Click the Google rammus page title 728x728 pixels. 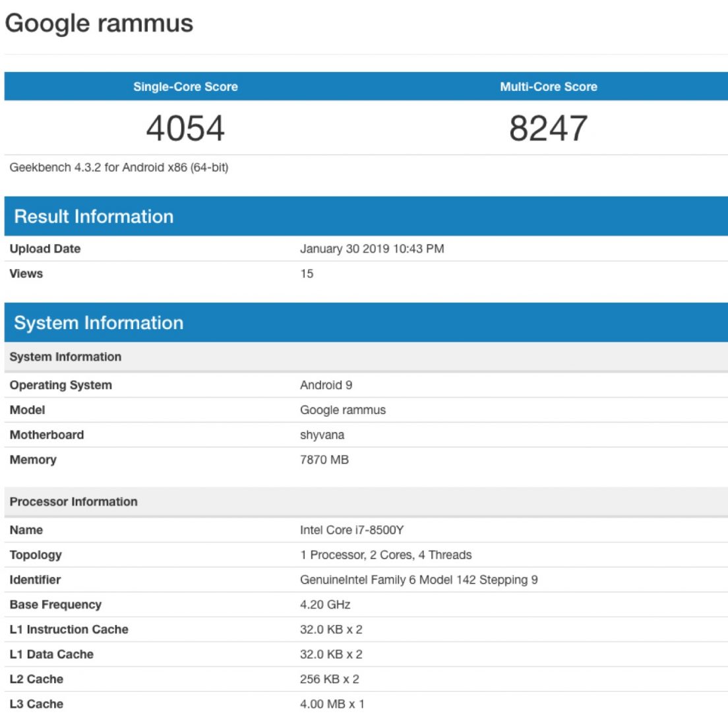point(99,24)
